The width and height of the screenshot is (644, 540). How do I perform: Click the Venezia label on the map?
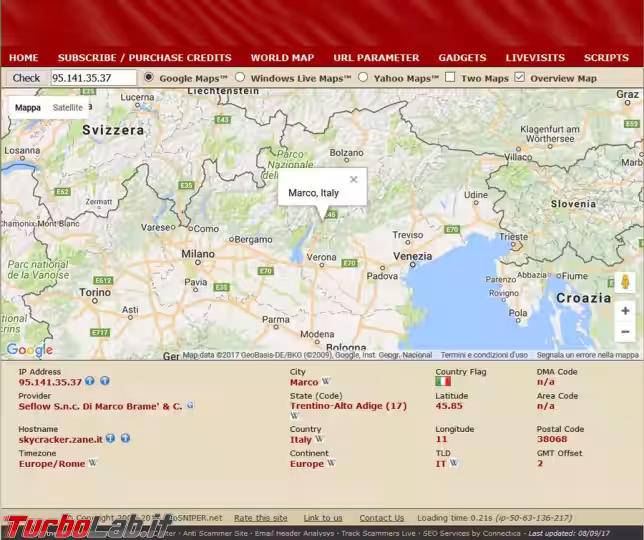412,256
